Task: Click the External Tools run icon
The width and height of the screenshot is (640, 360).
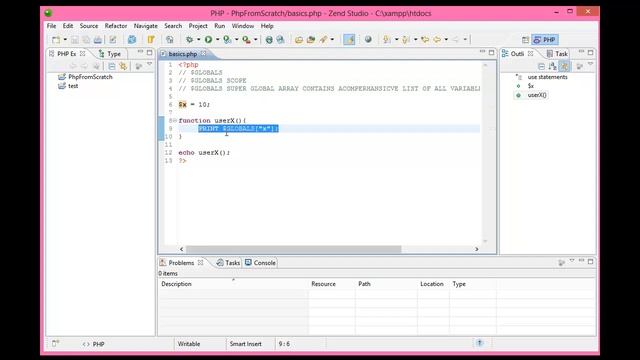Action: [x=247, y=40]
